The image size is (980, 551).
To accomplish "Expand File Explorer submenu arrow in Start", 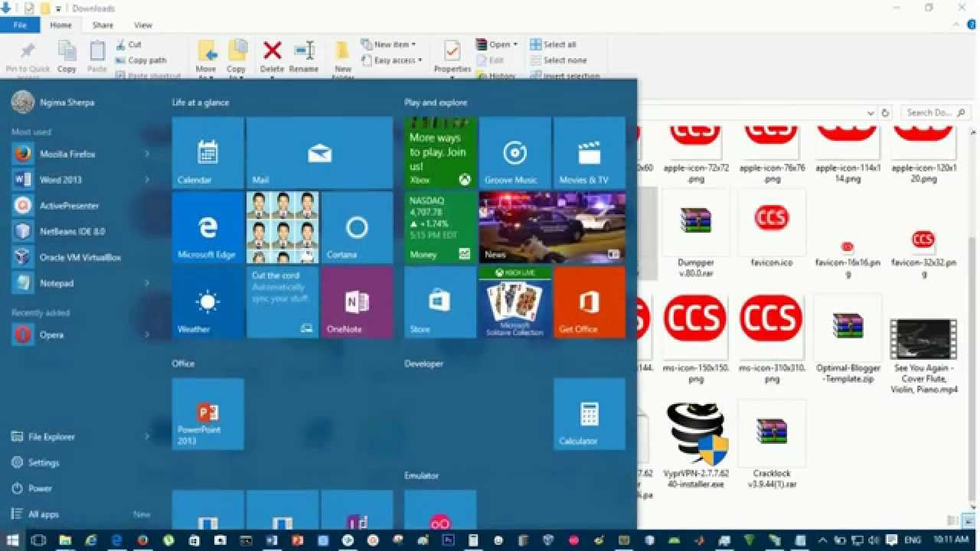I will click(x=147, y=437).
